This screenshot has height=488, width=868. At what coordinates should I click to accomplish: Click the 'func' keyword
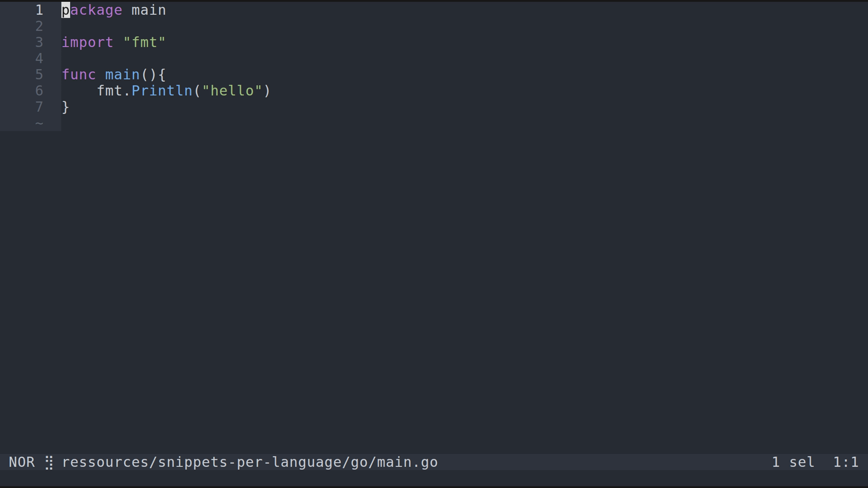pyautogui.click(x=79, y=75)
